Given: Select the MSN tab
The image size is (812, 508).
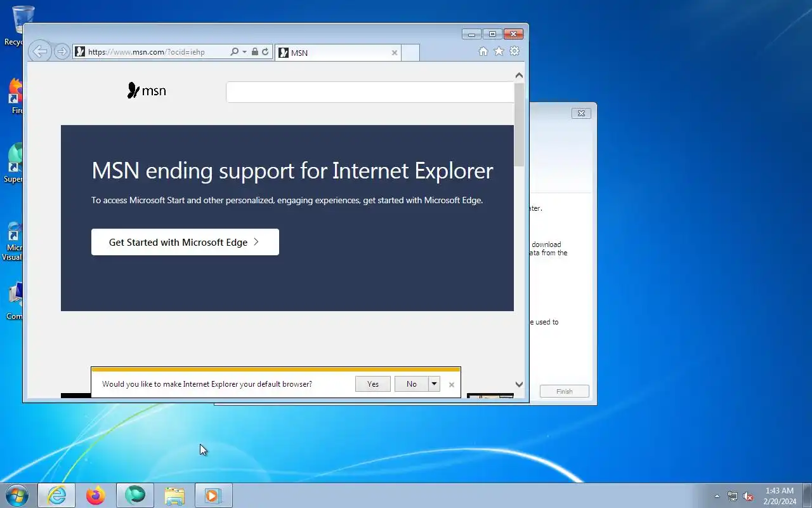Looking at the screenshot, I should point(338,53).
